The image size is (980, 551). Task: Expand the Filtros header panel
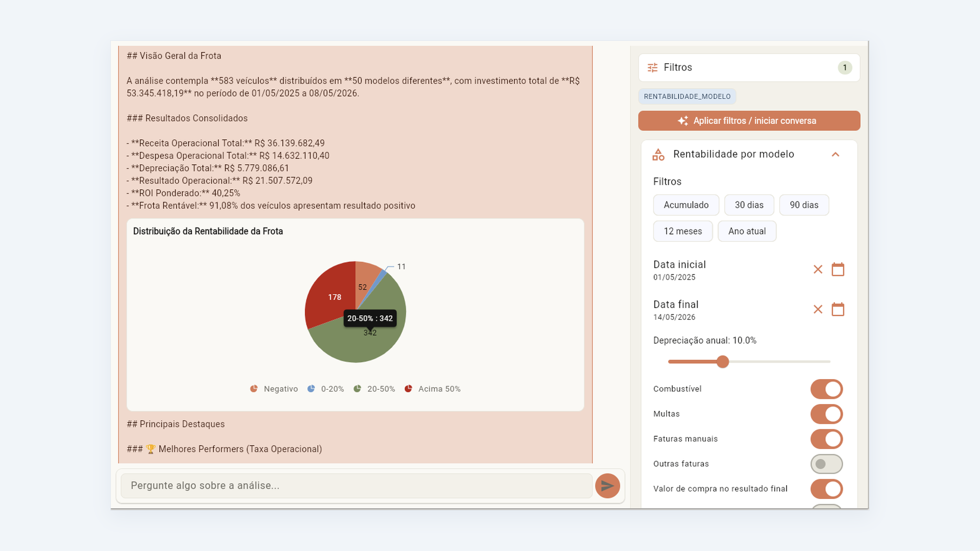coord(749,67)
